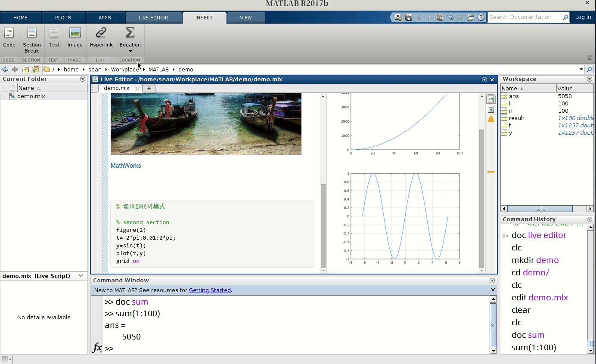Expand the Equation dropdown arrow
Viewport: 596px width, 364px height.
tap(130, 51)
